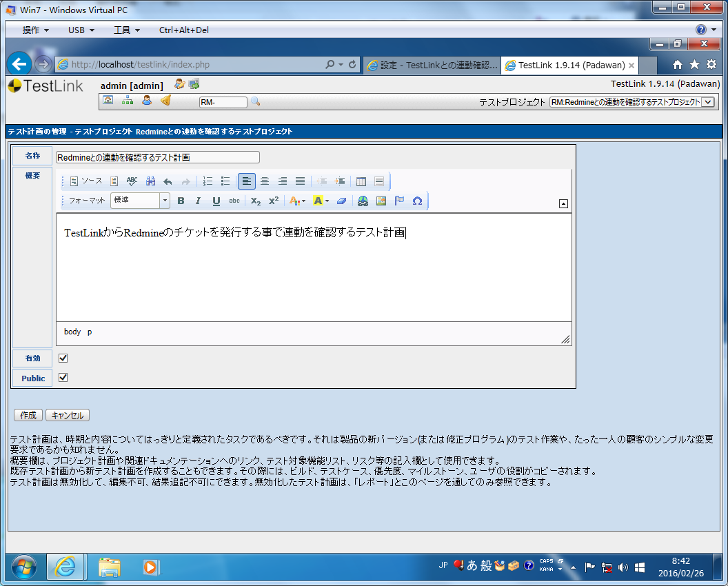Open the text color picker
728x586 pixels.
[x=297, y=201]
